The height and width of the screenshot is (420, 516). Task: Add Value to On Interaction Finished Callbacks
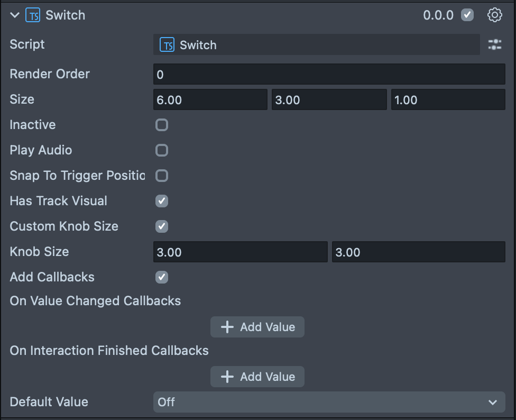[257, 377]
